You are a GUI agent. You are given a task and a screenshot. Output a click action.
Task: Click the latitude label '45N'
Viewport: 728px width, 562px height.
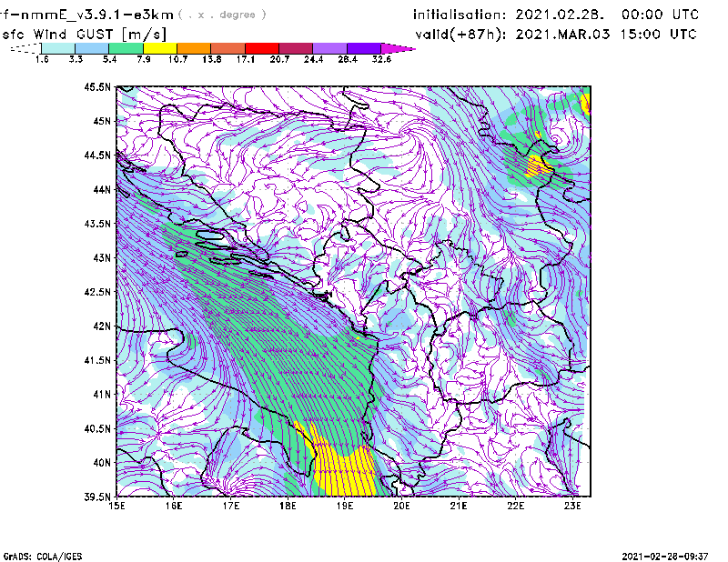pyautogui.click(x=102, y=121)
